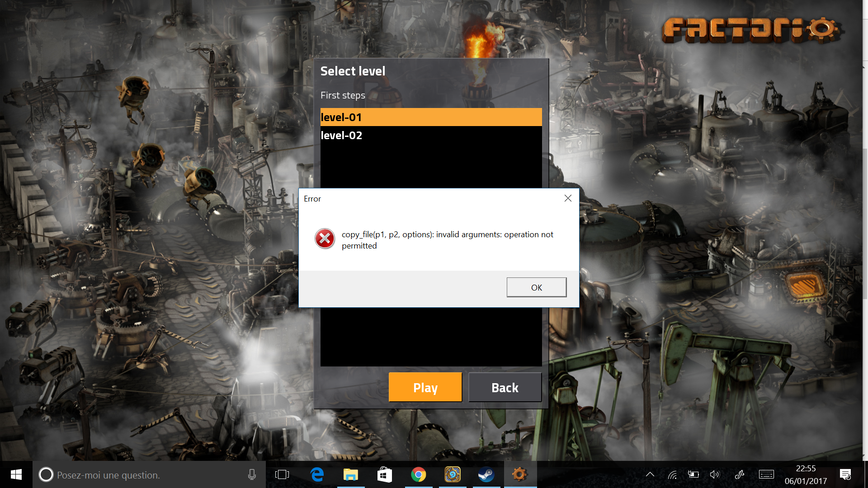
Task: Click the copy_file error message text
Action: pos(447,240)
